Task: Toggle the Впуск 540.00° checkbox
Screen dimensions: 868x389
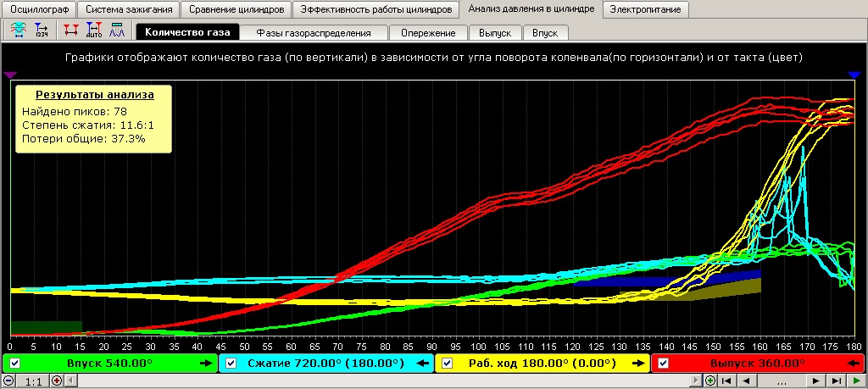Action: (15, 364)
